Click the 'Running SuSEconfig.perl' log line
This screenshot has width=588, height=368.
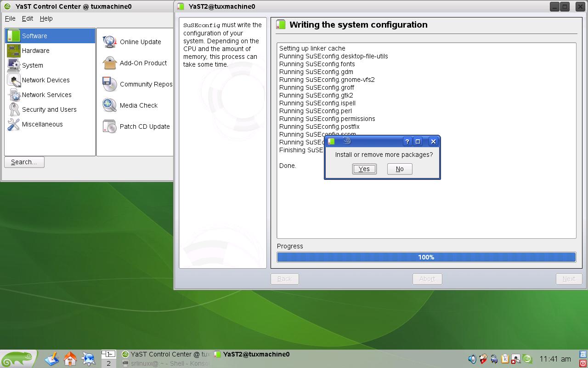point(316,111)
